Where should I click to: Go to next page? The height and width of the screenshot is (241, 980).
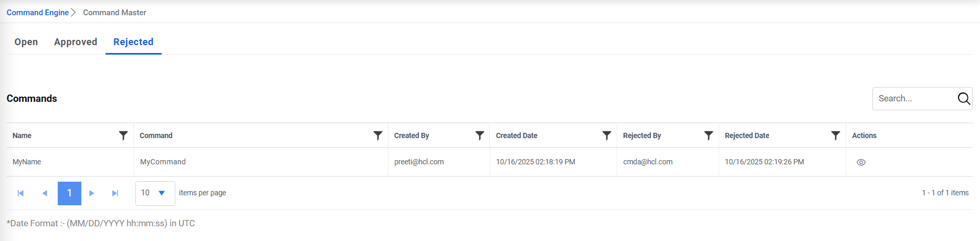[x=92, y=193]
